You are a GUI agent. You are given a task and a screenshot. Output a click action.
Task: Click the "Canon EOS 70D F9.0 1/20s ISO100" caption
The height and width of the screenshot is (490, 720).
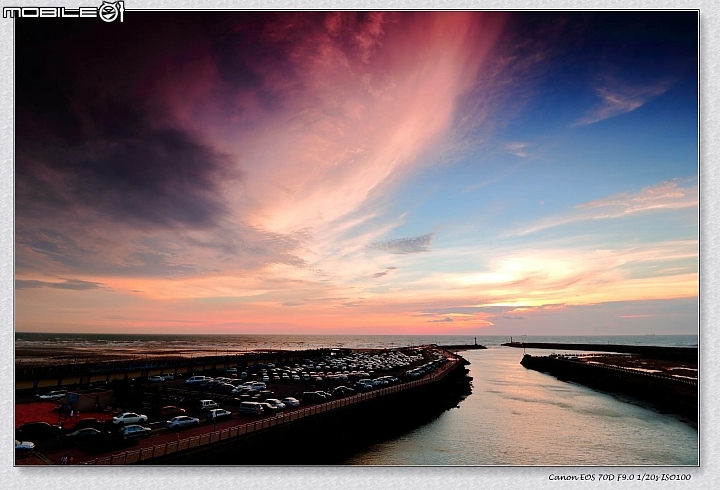point(619,477)
